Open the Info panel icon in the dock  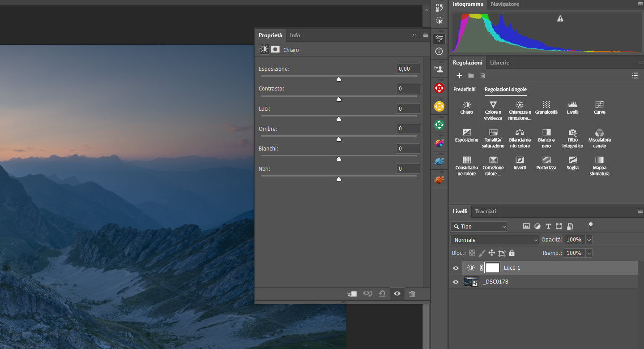point(439,51)
